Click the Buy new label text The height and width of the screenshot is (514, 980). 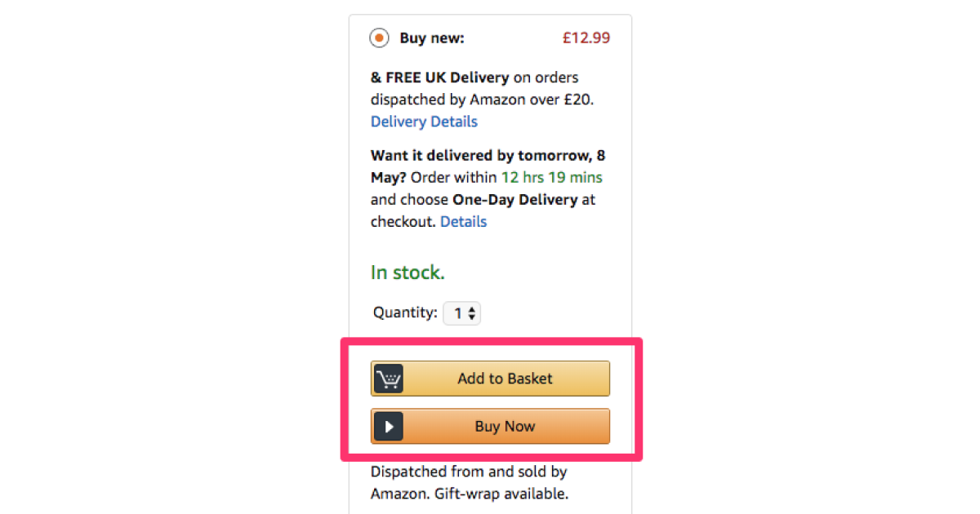click(432, 38)
